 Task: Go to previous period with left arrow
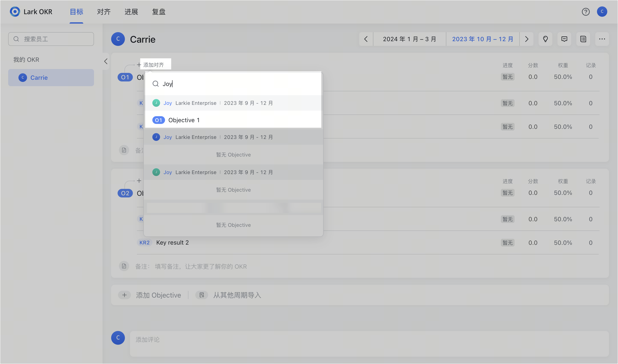(x=366, y=39)
